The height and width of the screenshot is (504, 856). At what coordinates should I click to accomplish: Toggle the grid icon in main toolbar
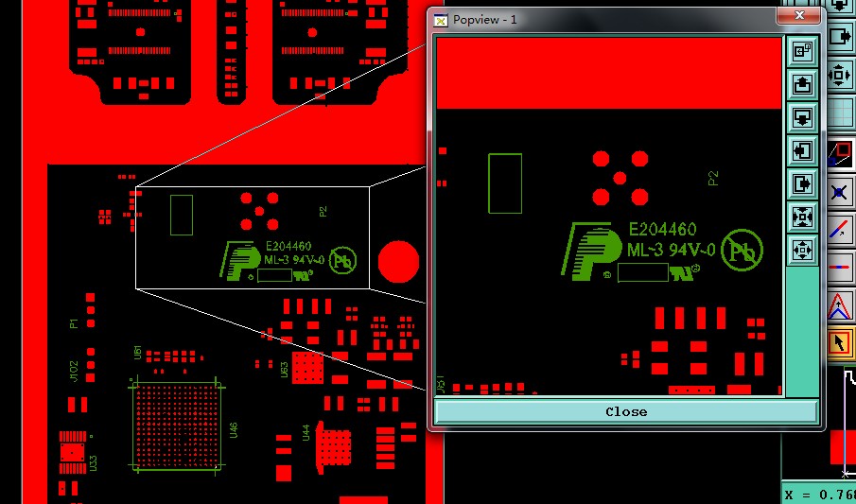tap(841, 113)
